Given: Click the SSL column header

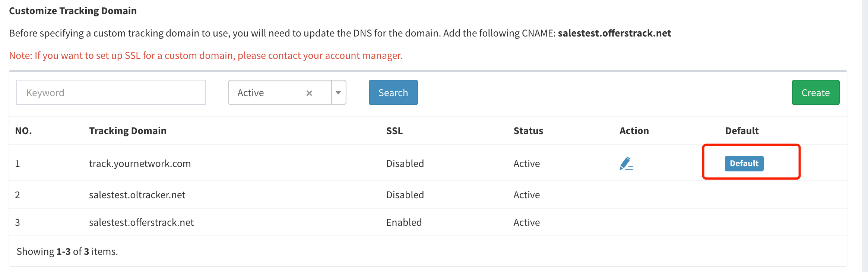Looking at the screenshot, I should pos(394,131).
